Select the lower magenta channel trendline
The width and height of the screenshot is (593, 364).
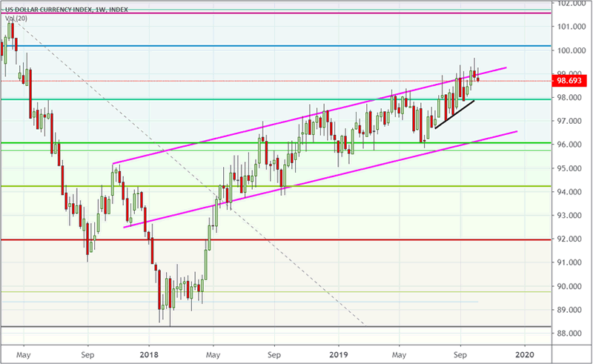coord(320,179)
